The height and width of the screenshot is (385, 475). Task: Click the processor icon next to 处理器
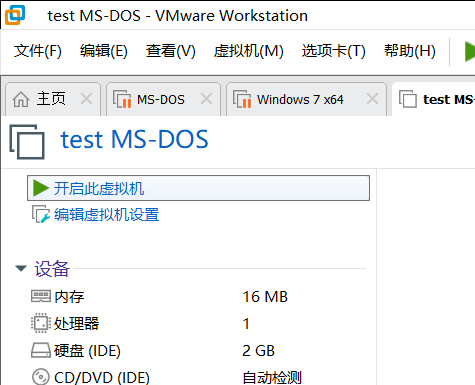[41, 323]
